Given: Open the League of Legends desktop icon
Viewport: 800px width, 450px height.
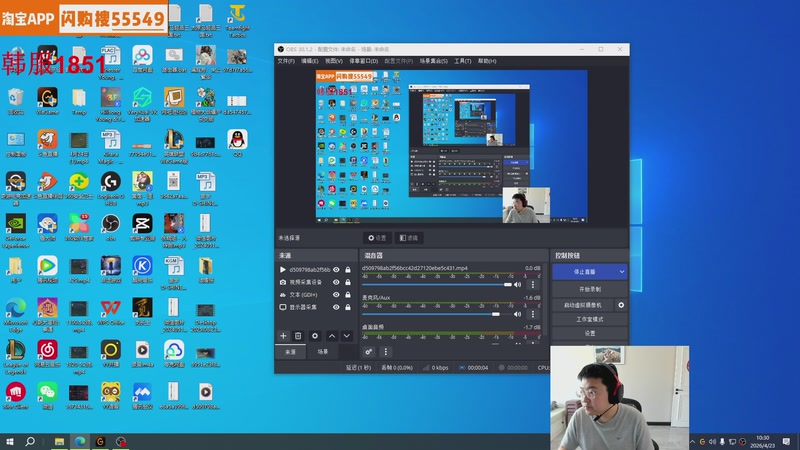Looking at the screenshot, I should click(16, 357).
